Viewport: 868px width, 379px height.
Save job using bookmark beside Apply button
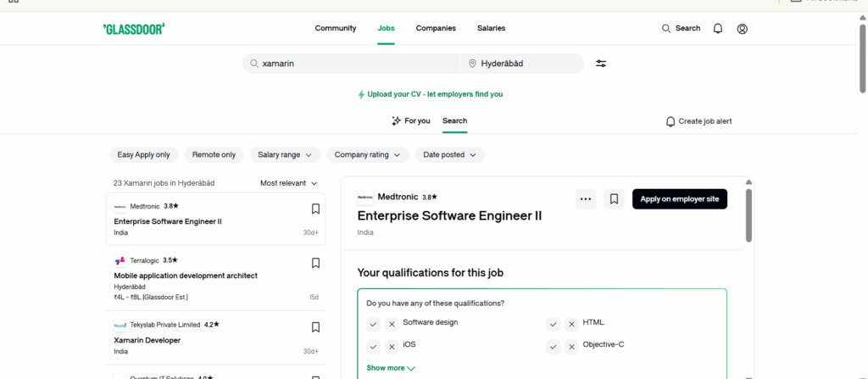(x=615, y=199)
